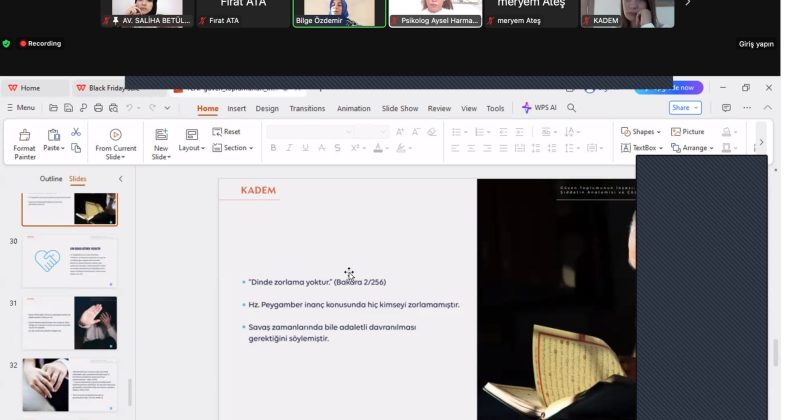Align text right

[x=487, y=148]
